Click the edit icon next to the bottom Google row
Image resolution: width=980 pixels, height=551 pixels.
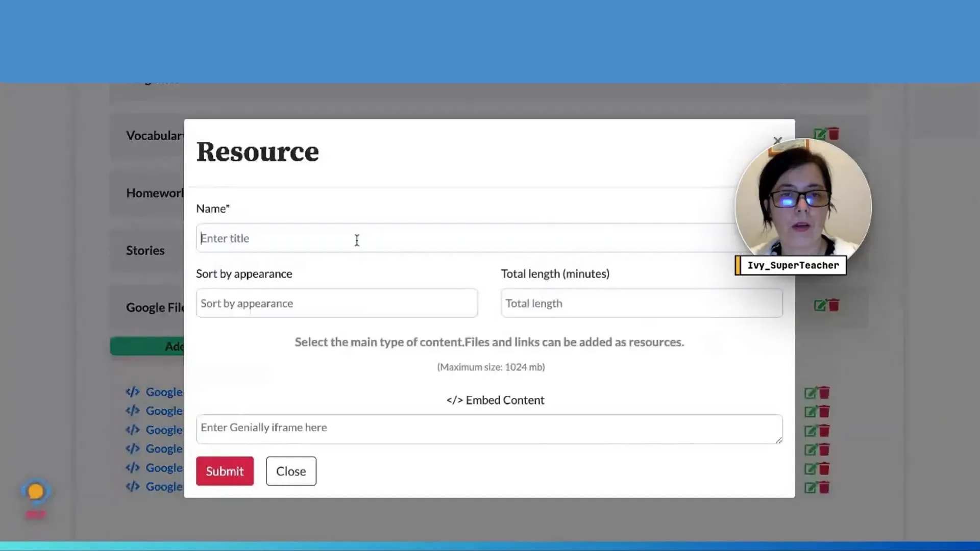click(811, 488)
